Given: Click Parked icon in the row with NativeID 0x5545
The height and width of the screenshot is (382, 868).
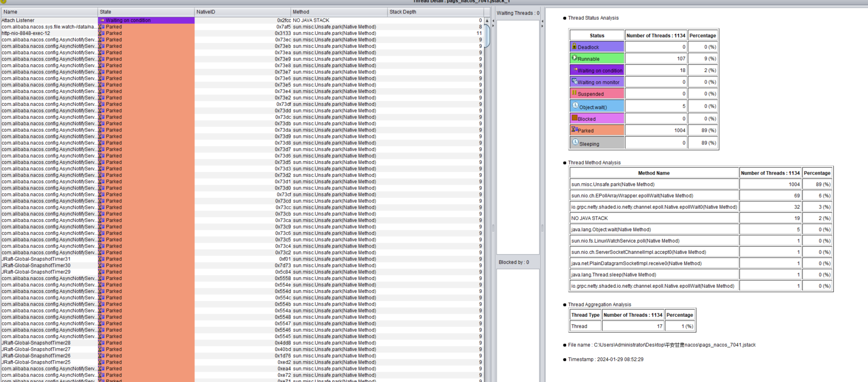Looking at the screenshot, I should tap(102, 337).
